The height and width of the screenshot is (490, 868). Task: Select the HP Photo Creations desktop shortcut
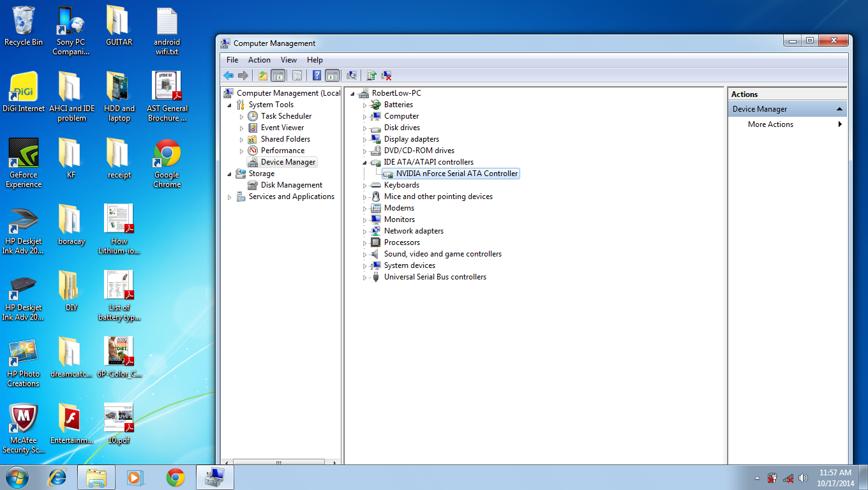pos(24,362)
